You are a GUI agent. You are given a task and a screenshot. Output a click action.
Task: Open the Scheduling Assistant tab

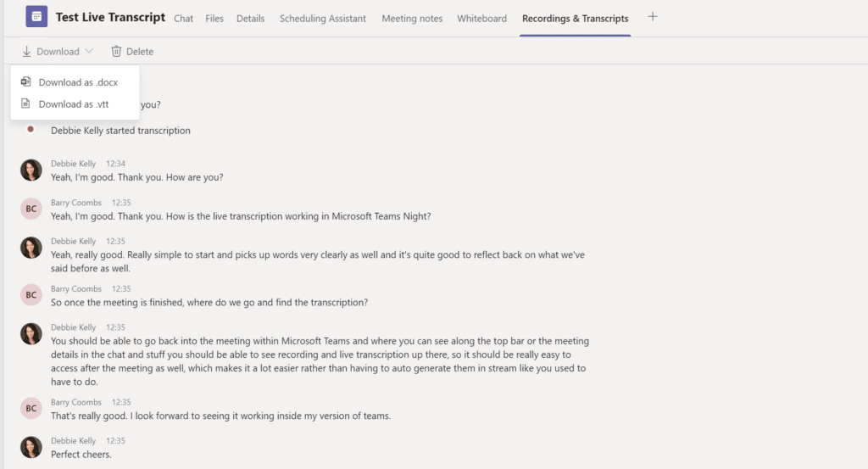[323, 19]
